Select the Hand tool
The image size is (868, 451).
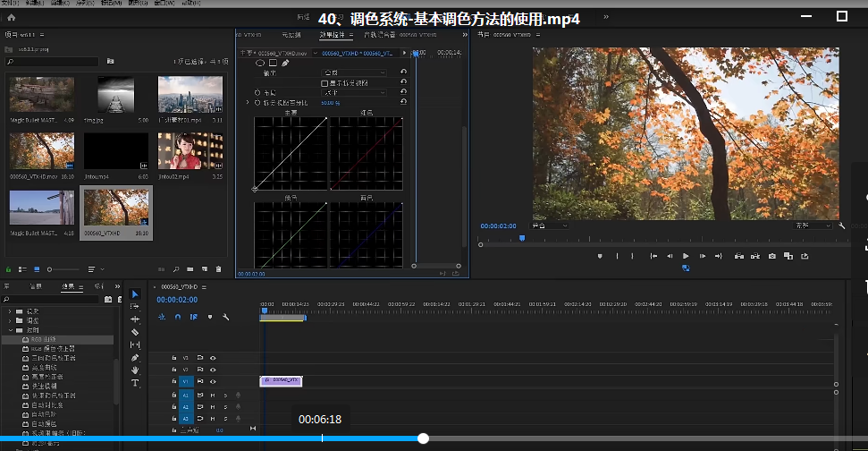pyautogui.click(x=135, y=370)
